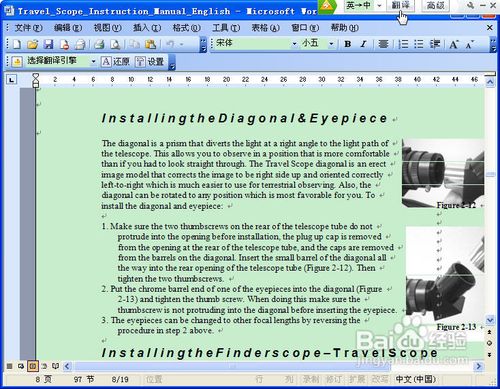This screenshot has width=500, height=389.
Task: Click the 还原 restore button
Action: pyautogui.click(x=116, y=62)
